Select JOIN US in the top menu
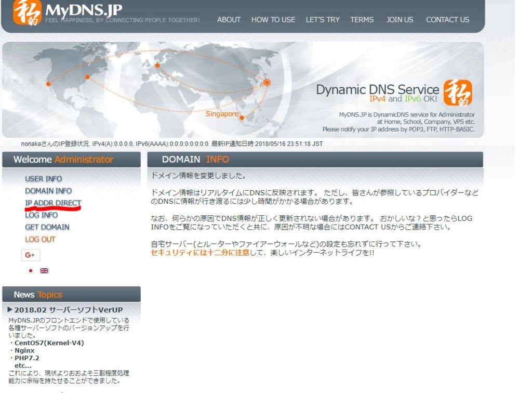The width and height of the screenshot is (532, 393). point(400,20)
